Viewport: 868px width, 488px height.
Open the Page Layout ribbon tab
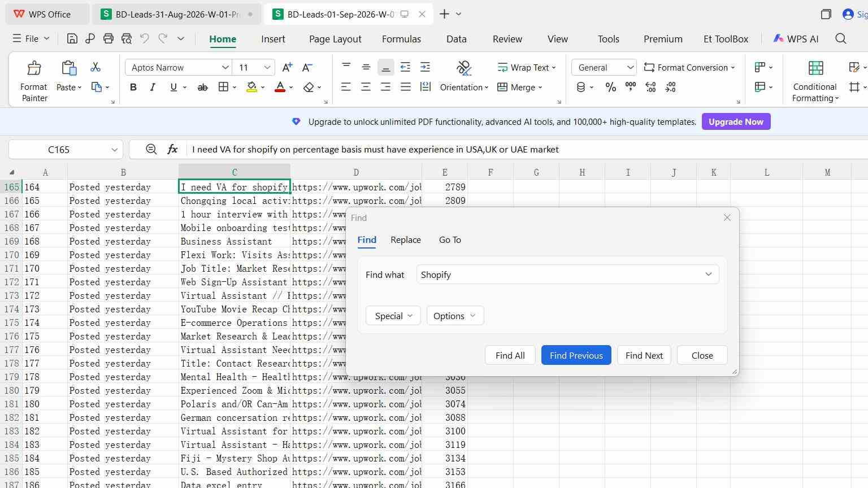tap(335, 39)
